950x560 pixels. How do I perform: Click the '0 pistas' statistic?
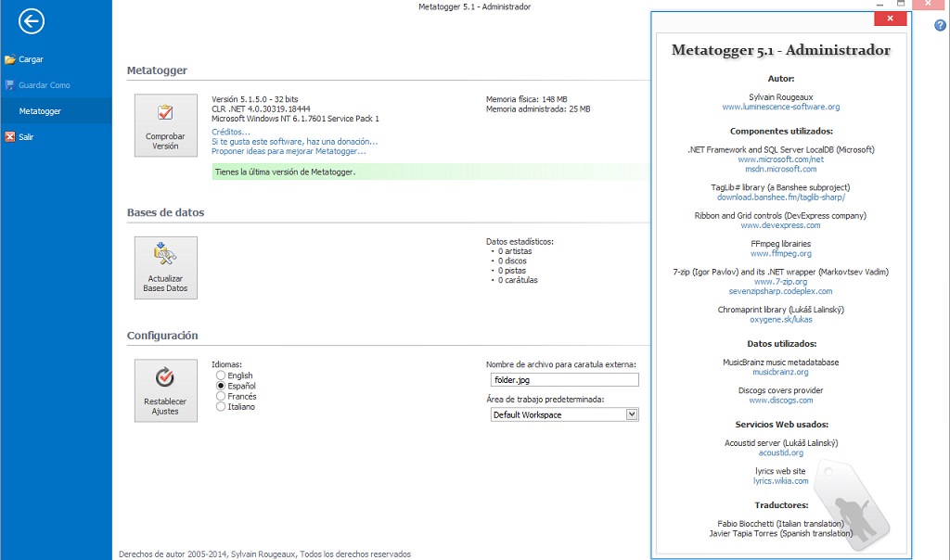[x=511, y=270]
